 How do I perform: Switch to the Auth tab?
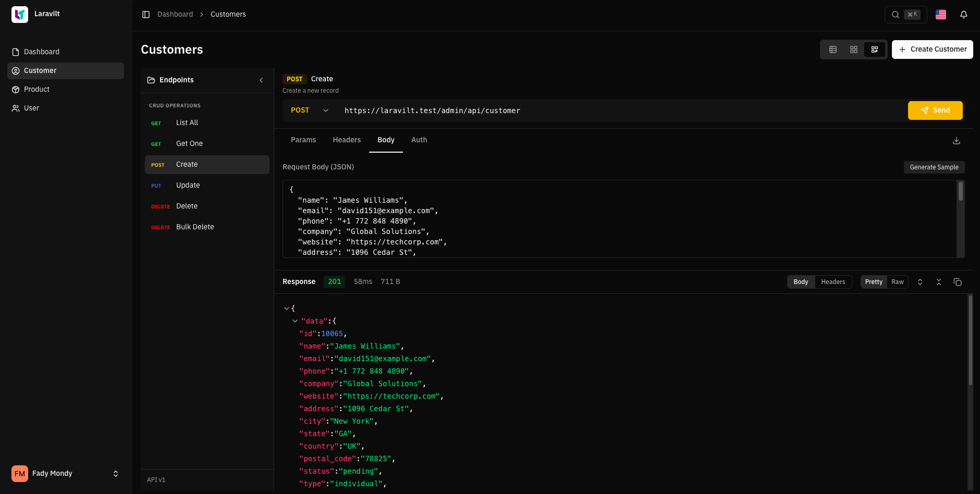point(419,140)
